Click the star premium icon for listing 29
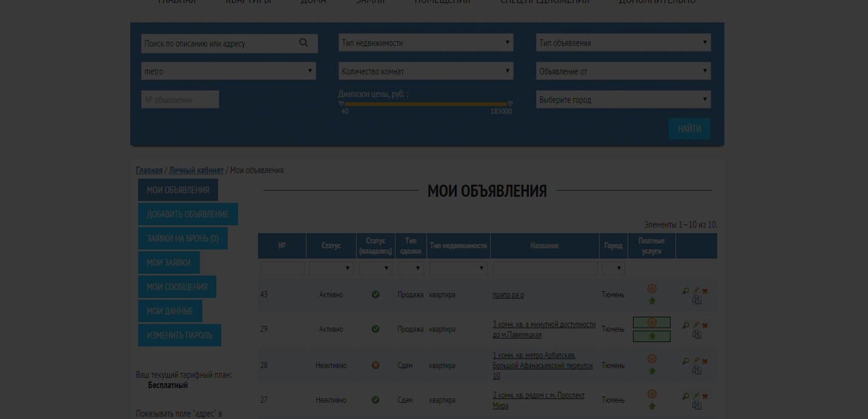The height and width of the screenshot is (419, 868). (x=652, y=322)
